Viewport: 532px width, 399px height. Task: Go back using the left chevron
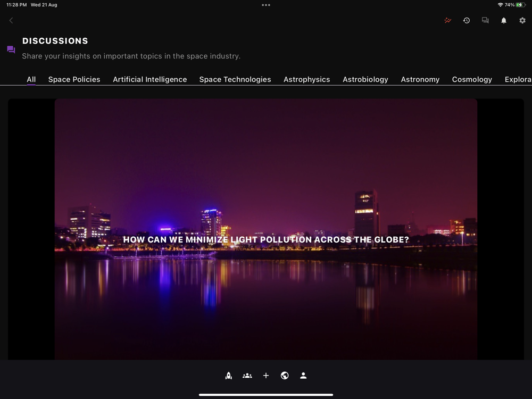(11, 20)
